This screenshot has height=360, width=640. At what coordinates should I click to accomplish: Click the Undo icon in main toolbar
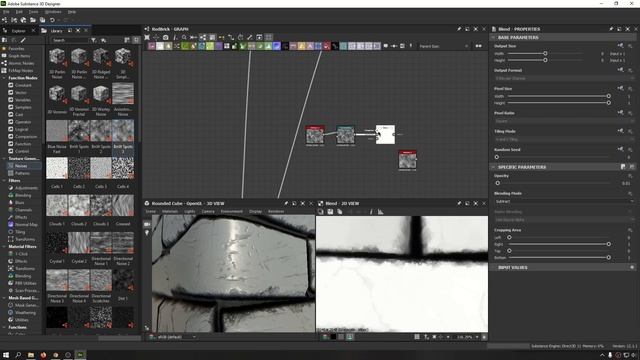tap(52, 20)
